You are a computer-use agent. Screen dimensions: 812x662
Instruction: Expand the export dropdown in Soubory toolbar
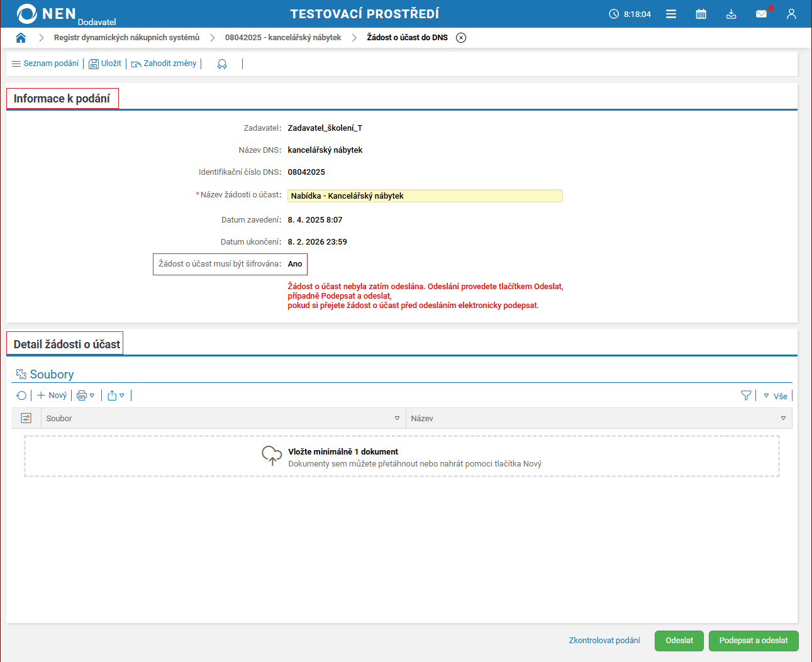(116, 395)
